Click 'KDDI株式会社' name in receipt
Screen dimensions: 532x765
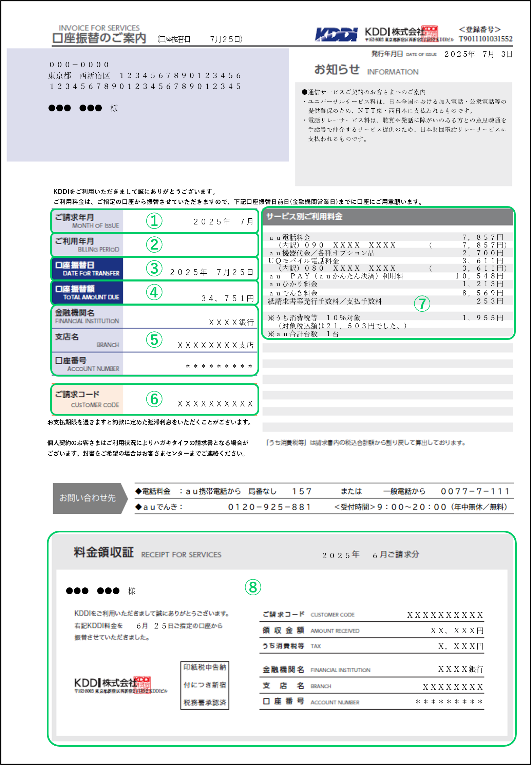point(105,683)
